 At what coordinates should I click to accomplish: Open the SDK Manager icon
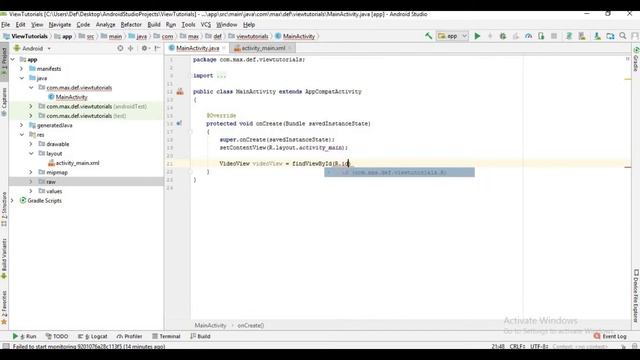[597, 36]
